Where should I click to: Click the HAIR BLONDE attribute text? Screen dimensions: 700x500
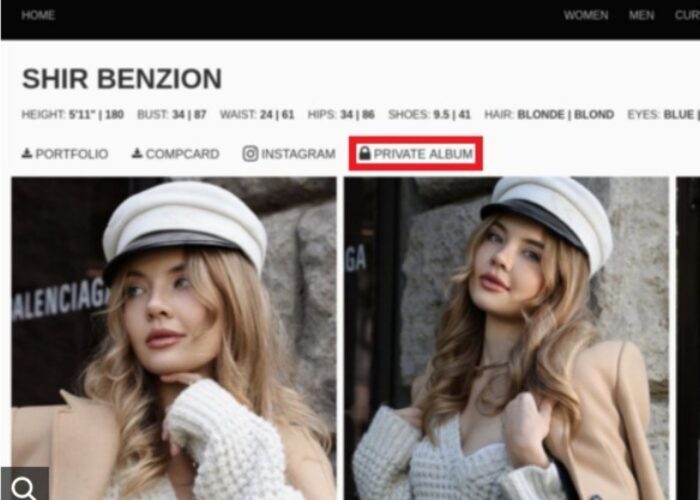pos(549,115)
